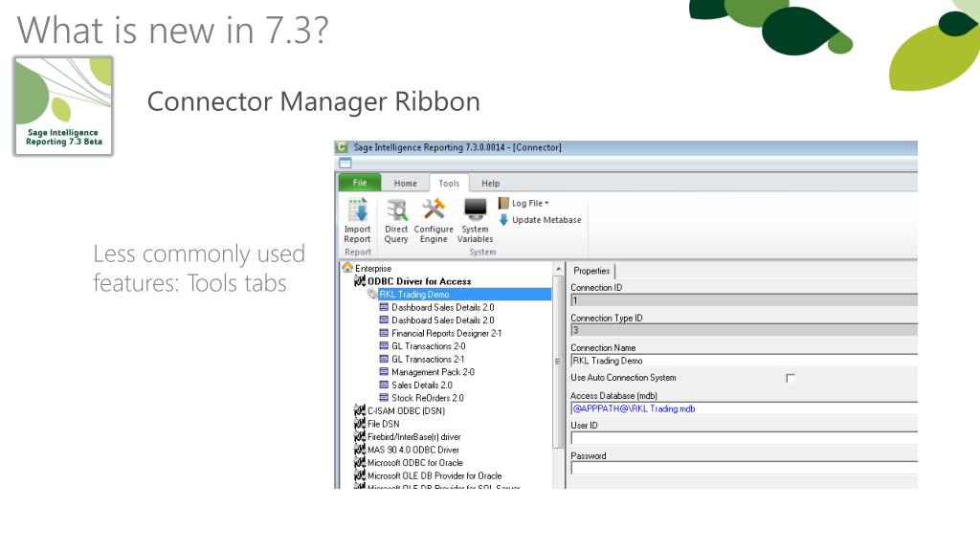Click Financial Reports Designer 2-1 icon

[x=385, y=333]
